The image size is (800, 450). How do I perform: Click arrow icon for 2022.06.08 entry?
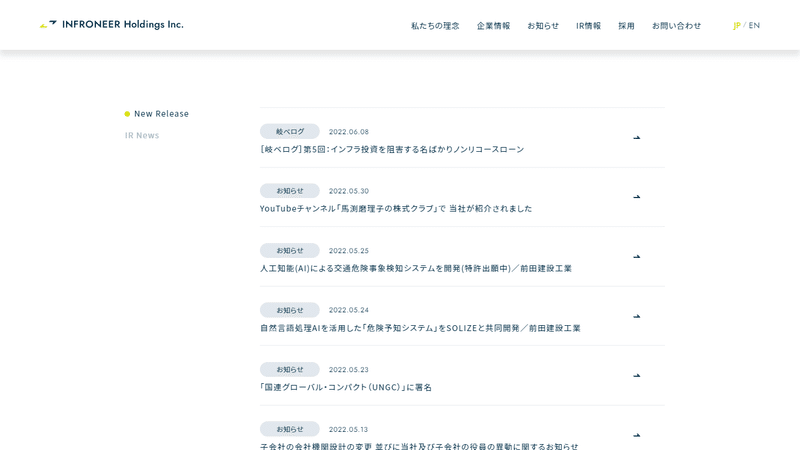pos(637,138)
